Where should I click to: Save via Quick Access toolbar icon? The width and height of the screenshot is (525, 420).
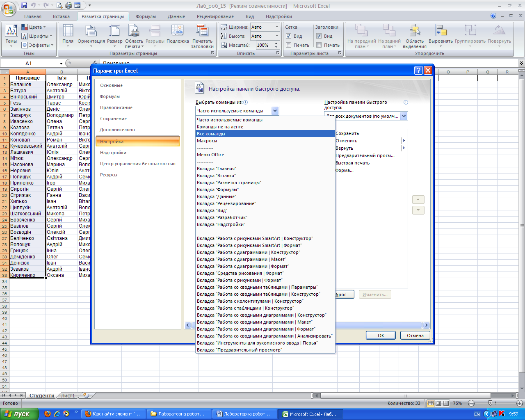coord(24,5)
